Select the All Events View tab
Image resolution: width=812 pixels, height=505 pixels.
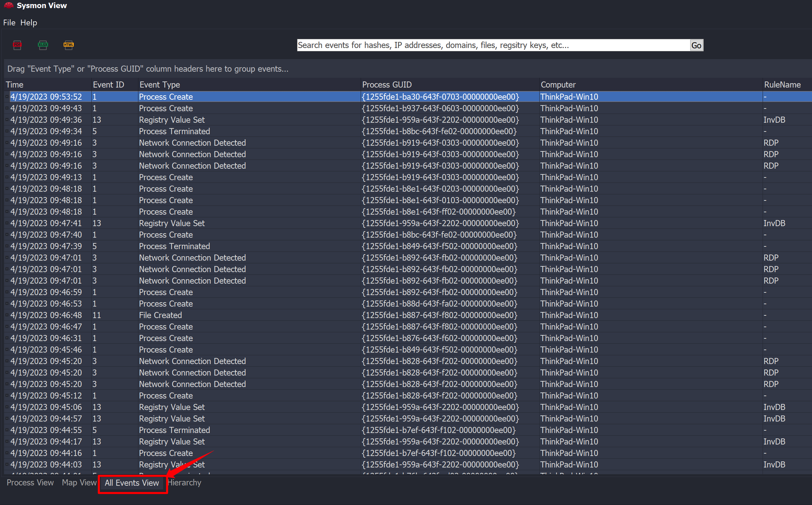pos(132,483)
